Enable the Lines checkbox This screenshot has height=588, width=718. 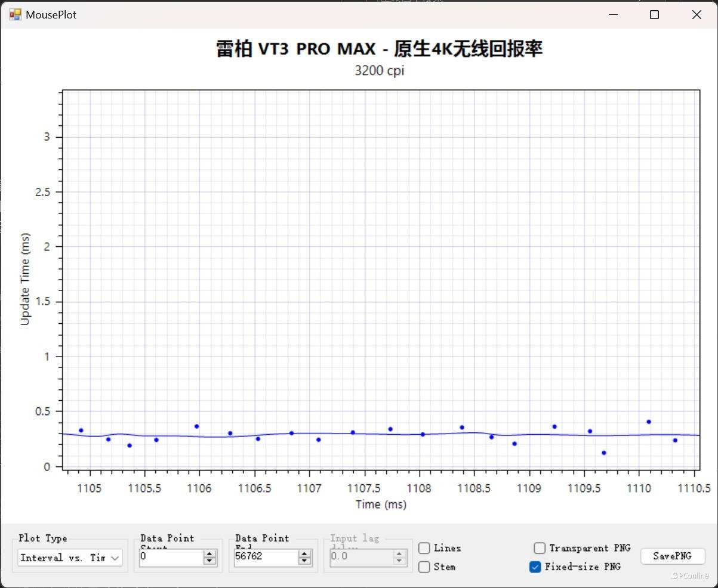click(424, 548)
